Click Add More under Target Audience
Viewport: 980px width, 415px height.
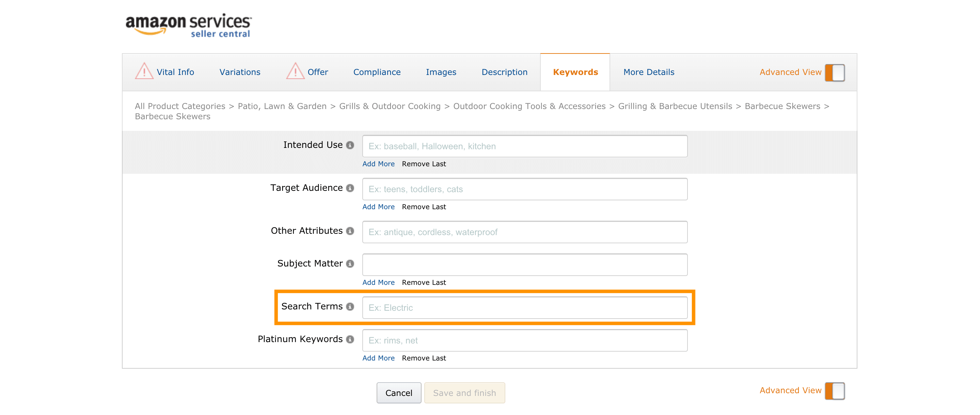pyautogui.click(x=378, y=207)
